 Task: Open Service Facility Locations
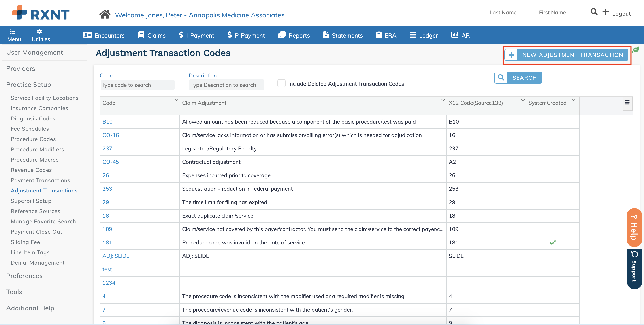pyautogui.click(x=45, y=98)
